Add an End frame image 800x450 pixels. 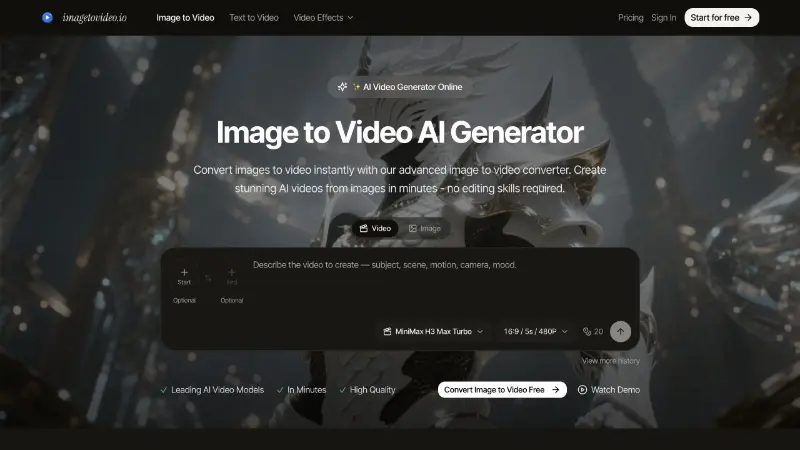[x=232, y=277]
